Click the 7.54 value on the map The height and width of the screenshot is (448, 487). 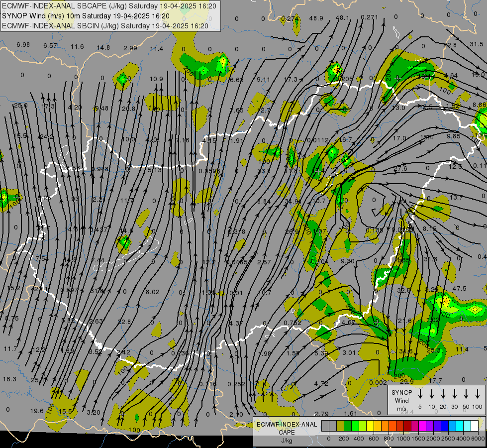click(42, 259)
